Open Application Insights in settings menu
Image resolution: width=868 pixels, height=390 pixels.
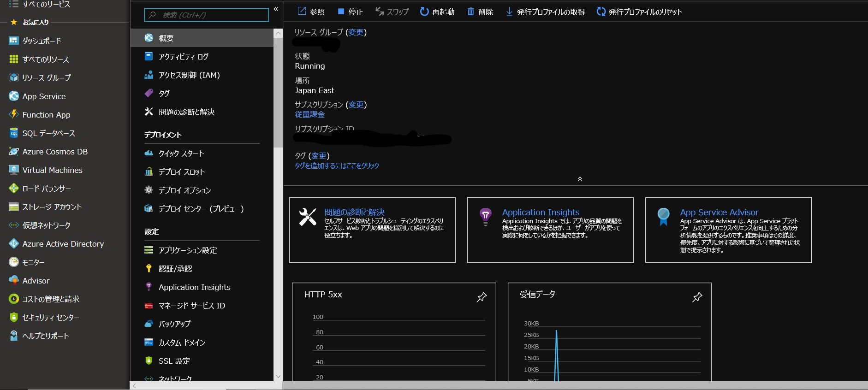(x=202, y=287)
